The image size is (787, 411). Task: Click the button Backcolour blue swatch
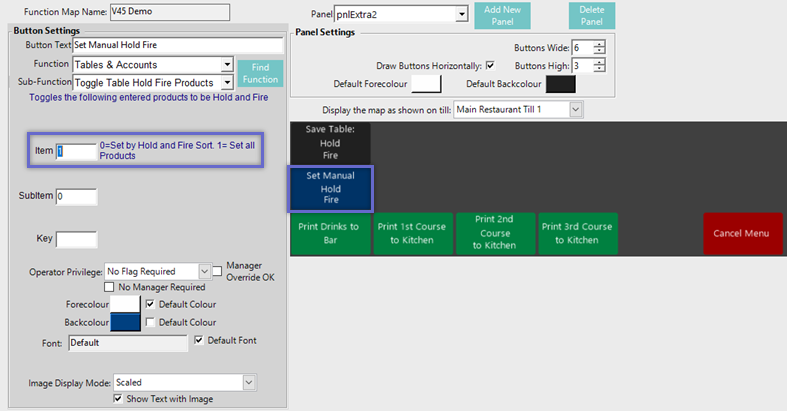pyautogui.click(x=125, y=322)
